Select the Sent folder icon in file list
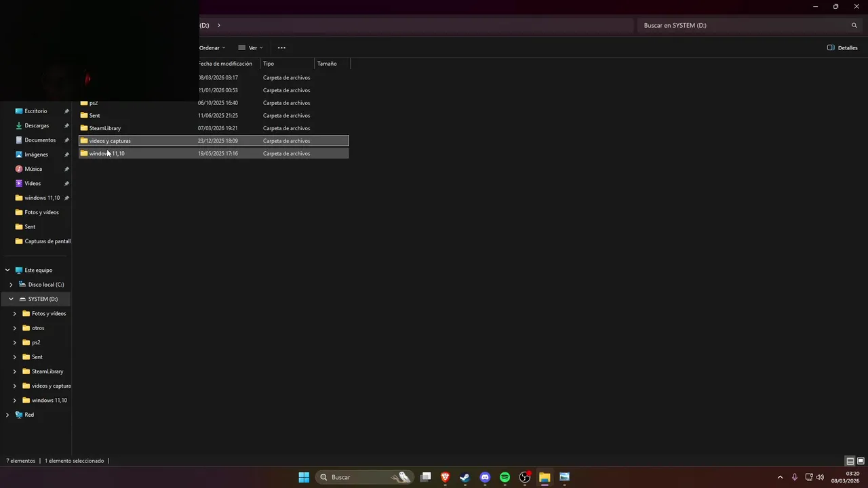The image size is (868, 488). (x=84, y=115)
